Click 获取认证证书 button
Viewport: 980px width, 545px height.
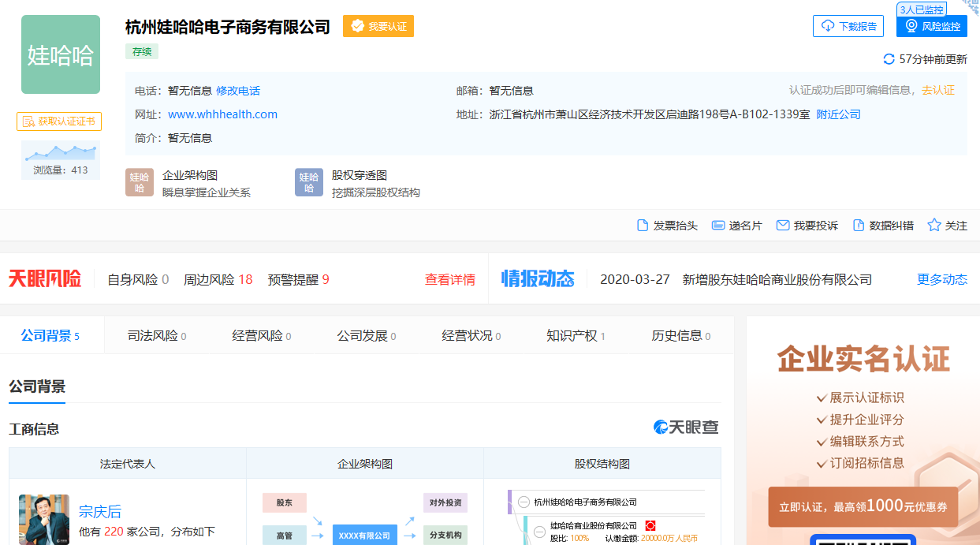59,121
